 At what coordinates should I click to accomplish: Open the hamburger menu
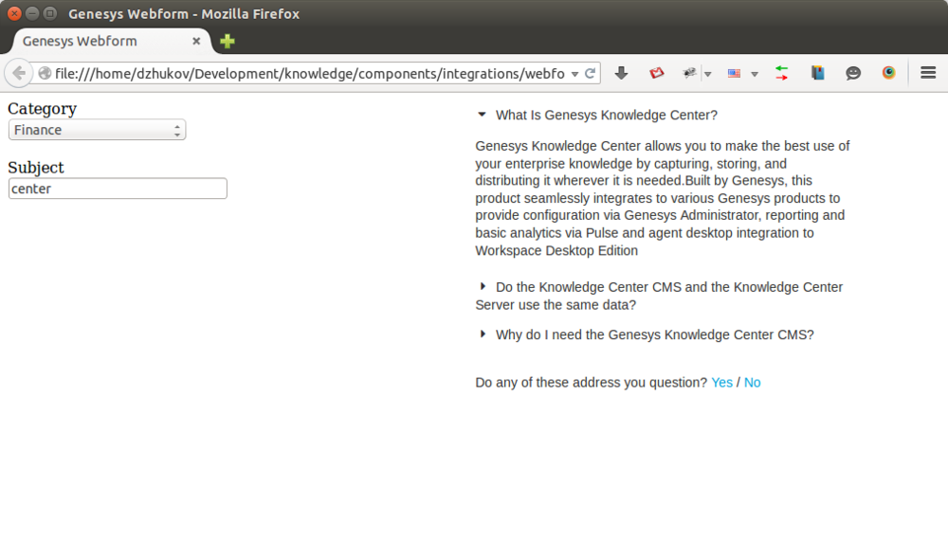(928, 73)
